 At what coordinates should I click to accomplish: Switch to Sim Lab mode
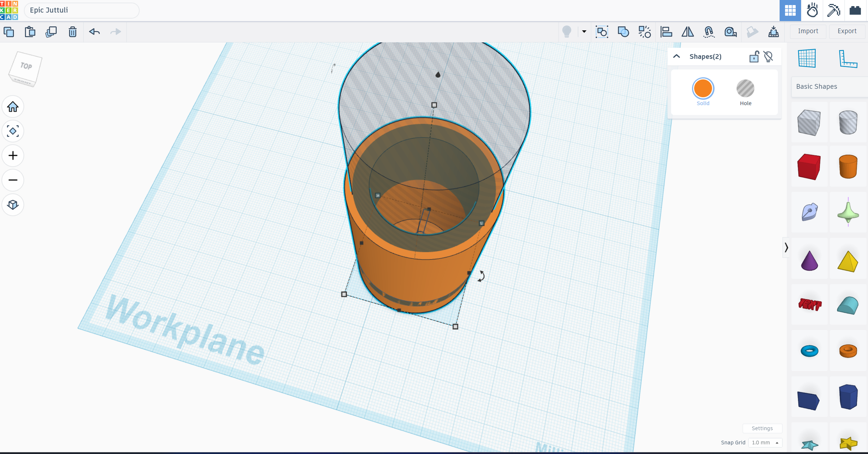pyautogui.click(x=812, y=10)
